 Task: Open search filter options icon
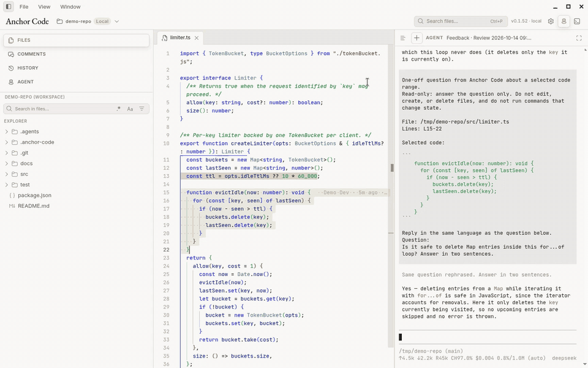[141, 109]
